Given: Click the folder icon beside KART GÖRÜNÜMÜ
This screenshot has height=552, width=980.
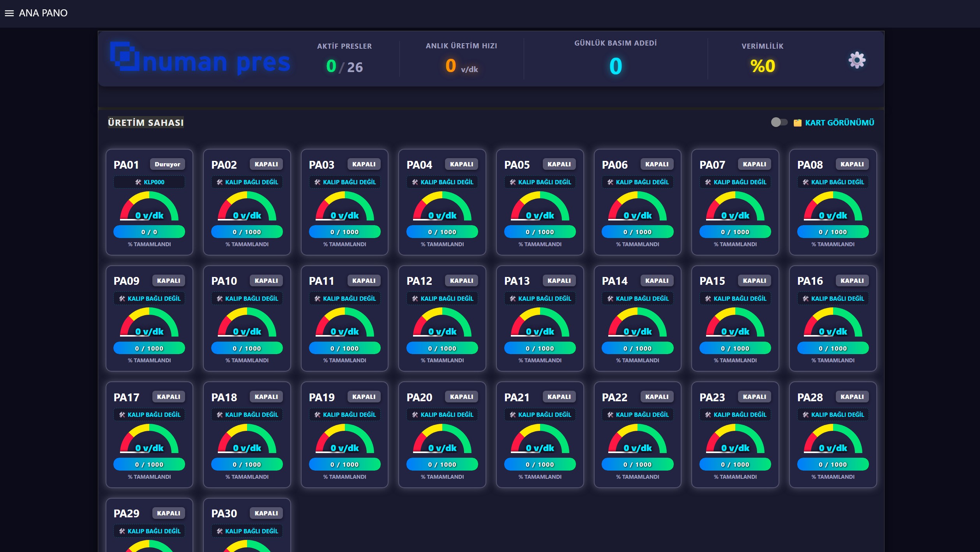Looking at the screenshot, I should (x=797, y=123).
